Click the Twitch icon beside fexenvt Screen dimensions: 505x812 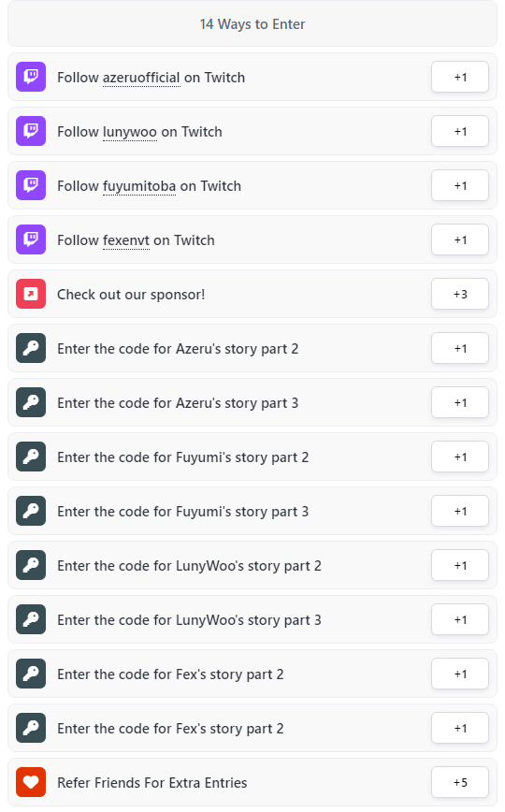click(31, 239)
